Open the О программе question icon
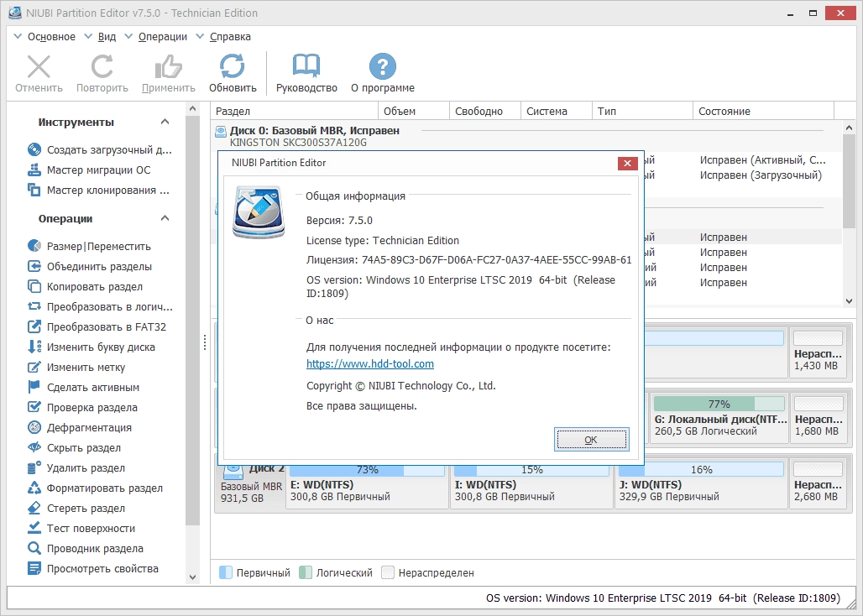Viewport: 863px width, 616px height. (383, 66)
